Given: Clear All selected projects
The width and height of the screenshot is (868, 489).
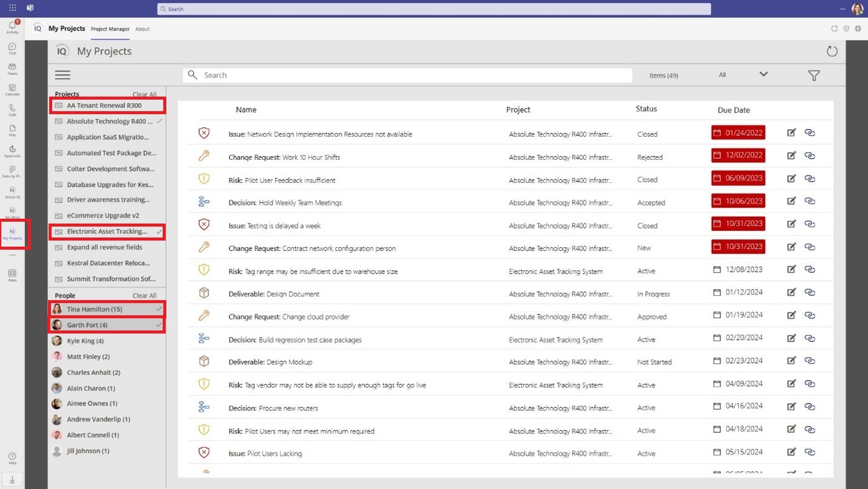Looking at the screenshot, I should tap(144, 95).
